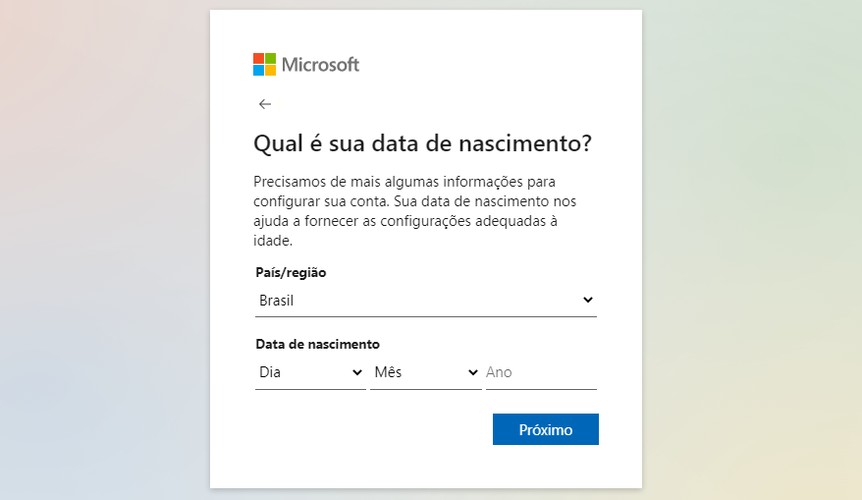862x500 pixels.
Task: Click the chevron arrow beside Dia
Action: [x=357, y=373]
